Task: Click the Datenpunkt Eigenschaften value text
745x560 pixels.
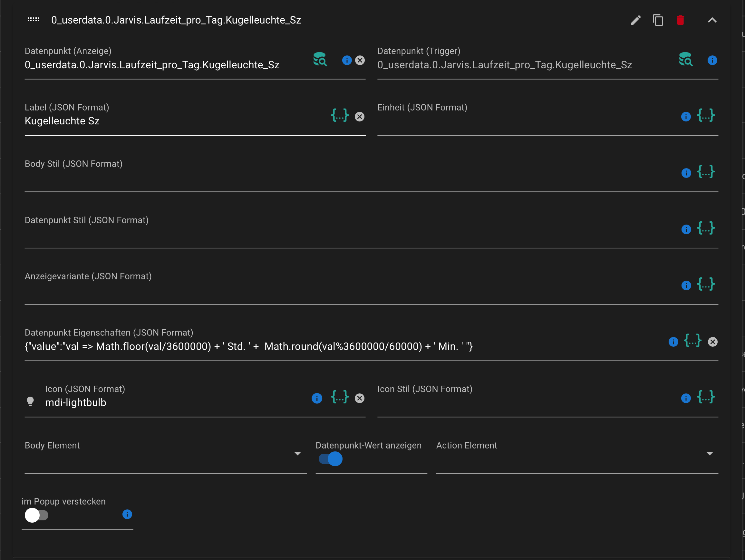Action: click(248, 346)
